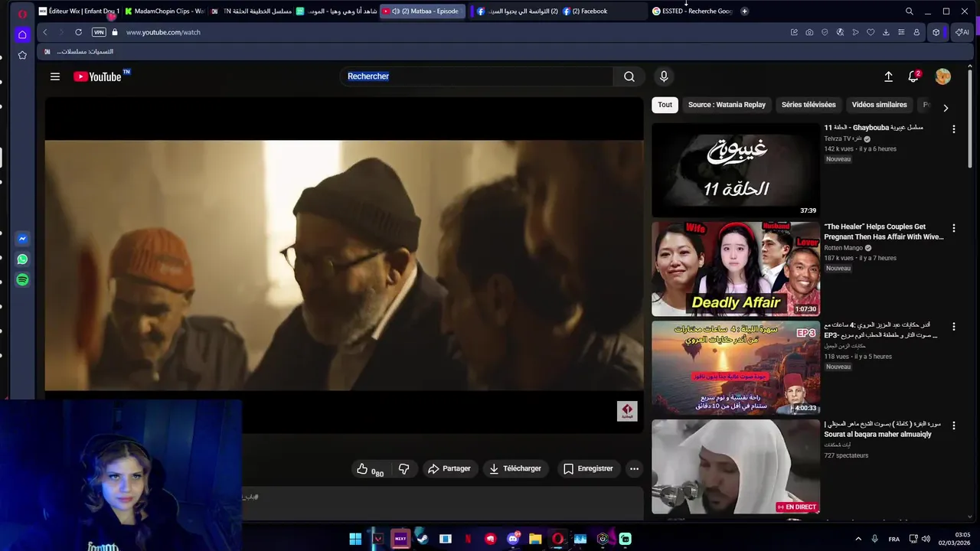Open the extensions cube icon
Image resolution: width=980 pixels, height=551 pixels.
[x=936, y=32]
